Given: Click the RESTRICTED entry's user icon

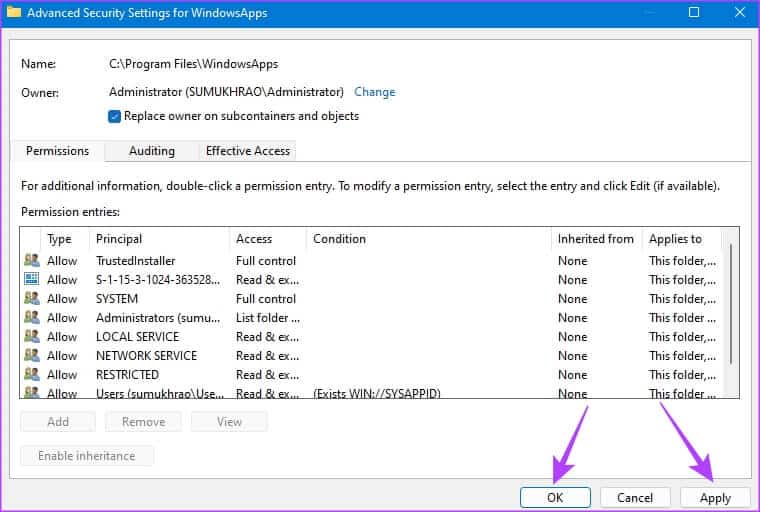Looking at the screenshot, I should pos(32,374).
